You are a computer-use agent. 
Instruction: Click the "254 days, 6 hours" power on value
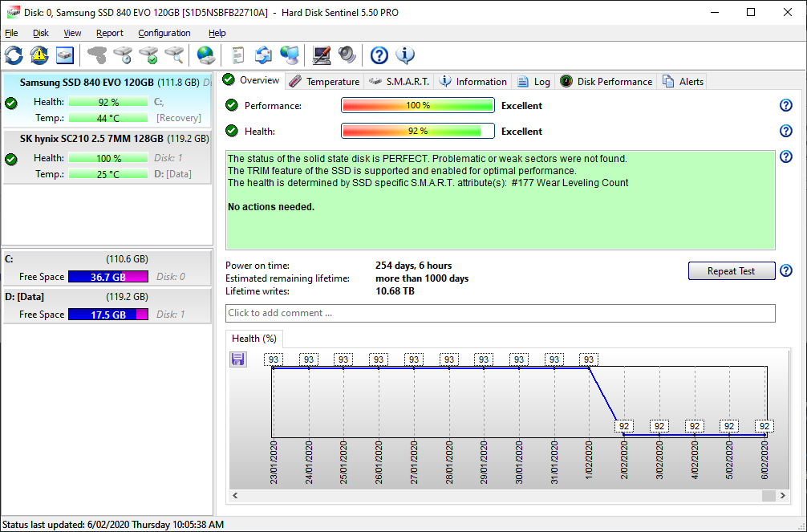(413, 266)
